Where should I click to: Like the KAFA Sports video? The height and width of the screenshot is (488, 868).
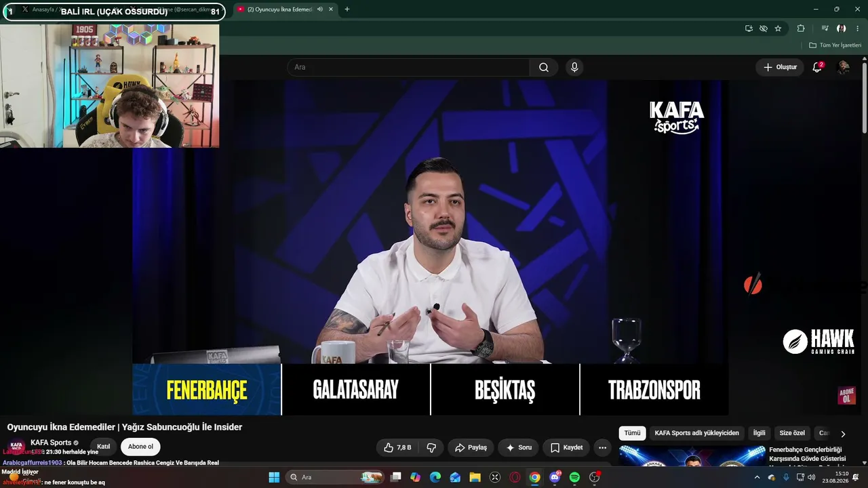(x=397, y=447)
